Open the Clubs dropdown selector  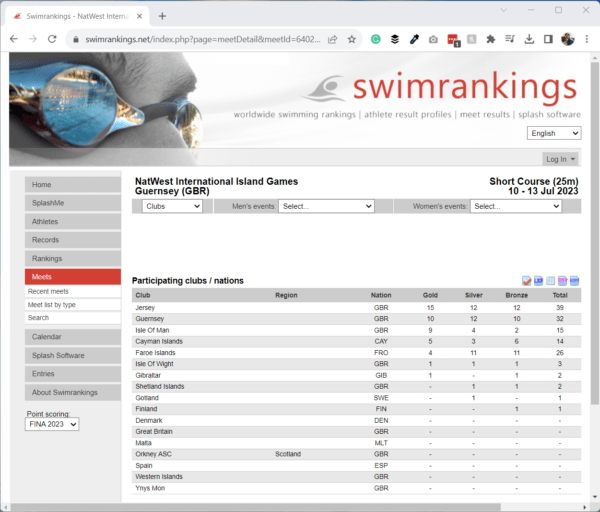[172, 206]
